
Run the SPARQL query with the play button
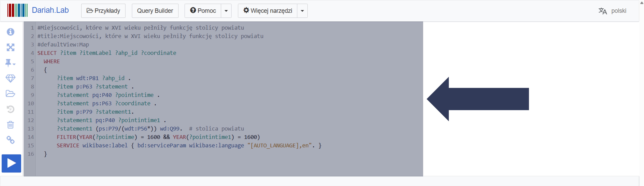coord(11,163)
